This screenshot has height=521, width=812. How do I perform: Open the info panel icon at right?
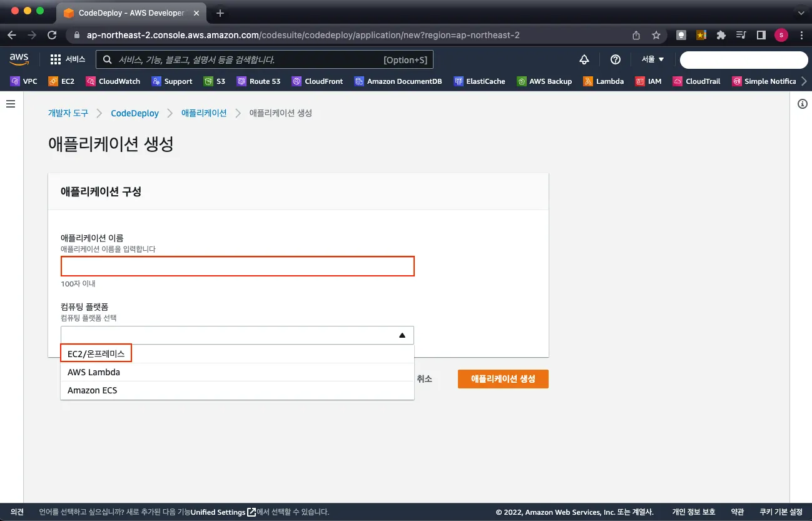pos(803,104)
